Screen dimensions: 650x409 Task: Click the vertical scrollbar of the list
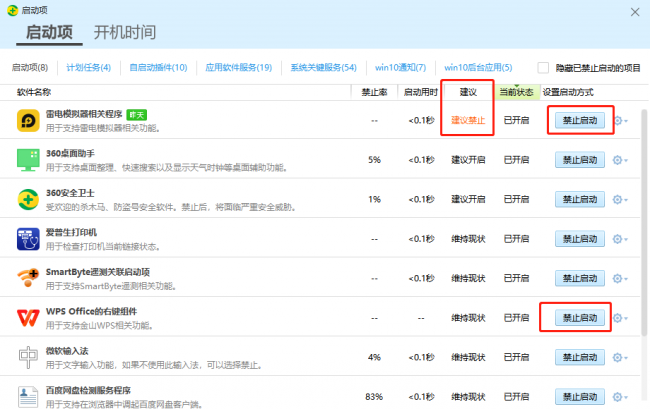click(x=644, y=222)
